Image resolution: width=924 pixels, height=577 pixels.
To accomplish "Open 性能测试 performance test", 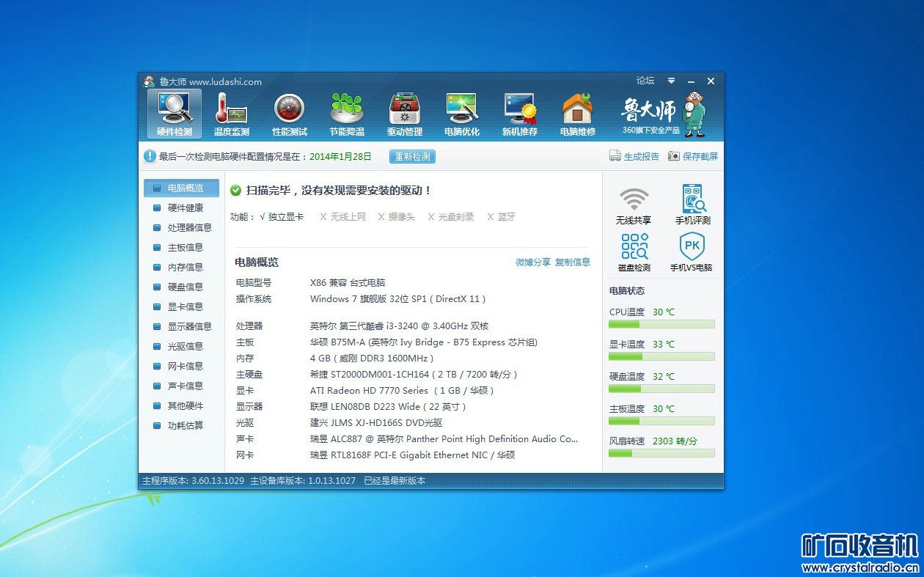I will 290,114.
